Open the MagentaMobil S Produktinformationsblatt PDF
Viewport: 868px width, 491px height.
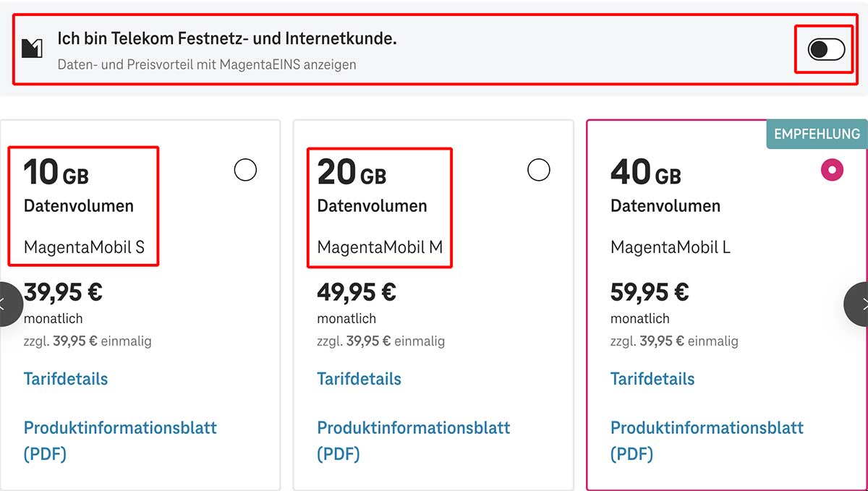tap(120, 440)
